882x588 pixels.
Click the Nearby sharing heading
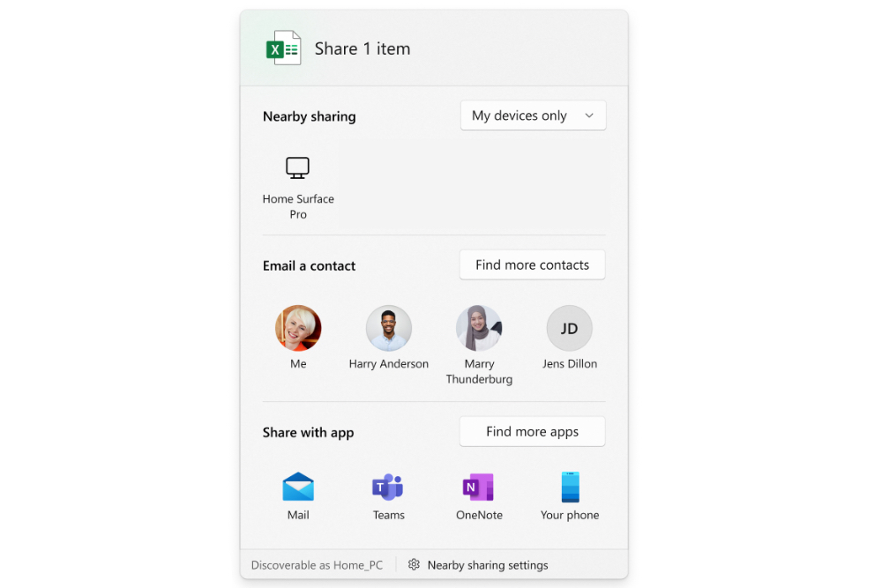310,116
